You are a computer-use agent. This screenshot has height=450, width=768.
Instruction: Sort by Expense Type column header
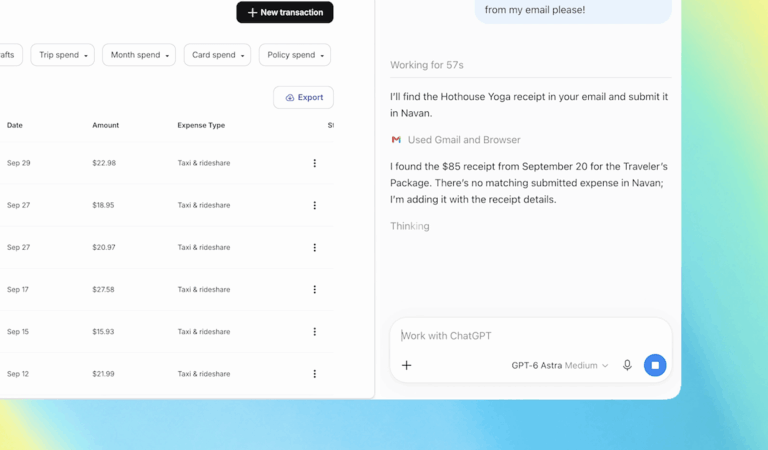pyautogui.click(x=201, y=125)
